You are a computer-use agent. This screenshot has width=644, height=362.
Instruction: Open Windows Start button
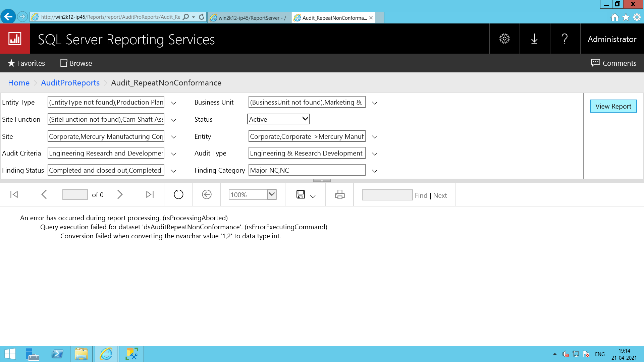(10, 354)
